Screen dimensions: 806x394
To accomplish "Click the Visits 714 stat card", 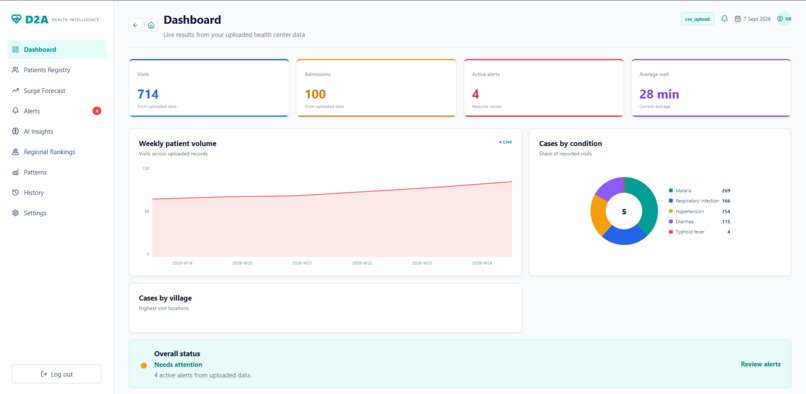I will tap(209, 88).
